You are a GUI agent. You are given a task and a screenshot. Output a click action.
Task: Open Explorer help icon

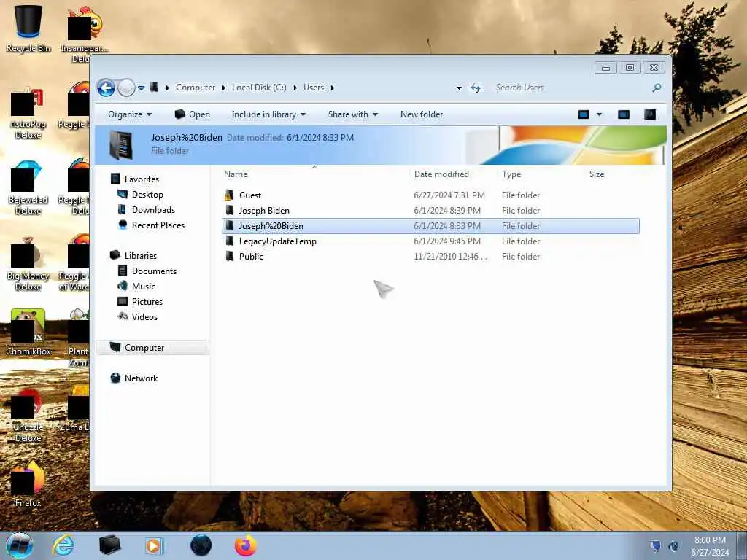(650, 114)
